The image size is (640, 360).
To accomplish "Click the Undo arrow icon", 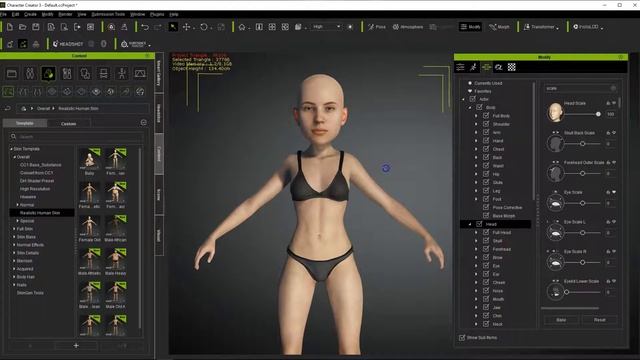I will click(x=144, y=27).
